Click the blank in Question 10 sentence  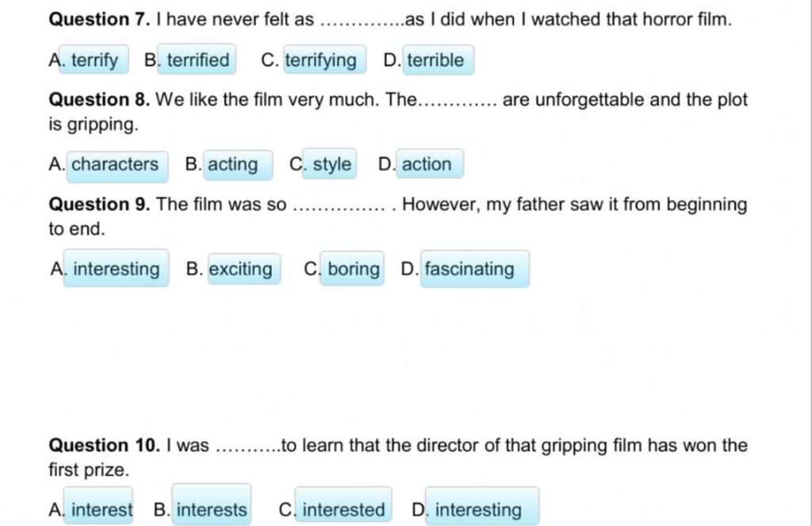click(x=248, y=447)
